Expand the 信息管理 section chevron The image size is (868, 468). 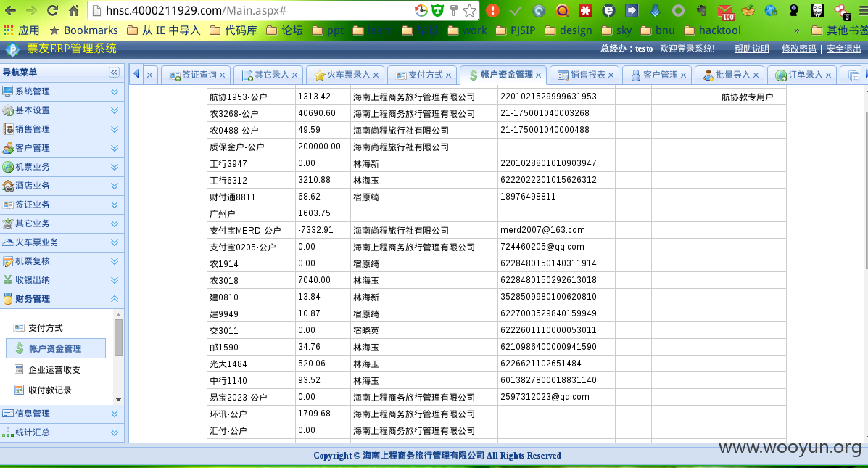[x=114, y=413]
